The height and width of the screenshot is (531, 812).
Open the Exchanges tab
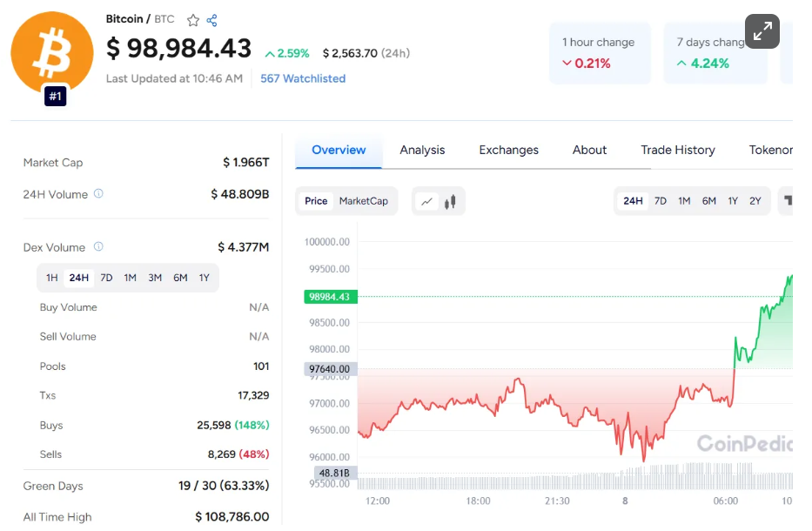point(508,151)
